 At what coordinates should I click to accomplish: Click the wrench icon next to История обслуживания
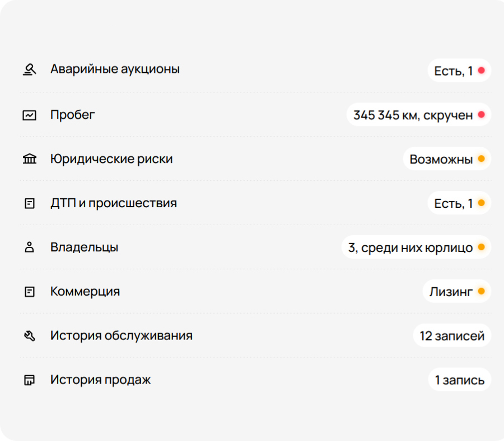(x=29, y=335)
